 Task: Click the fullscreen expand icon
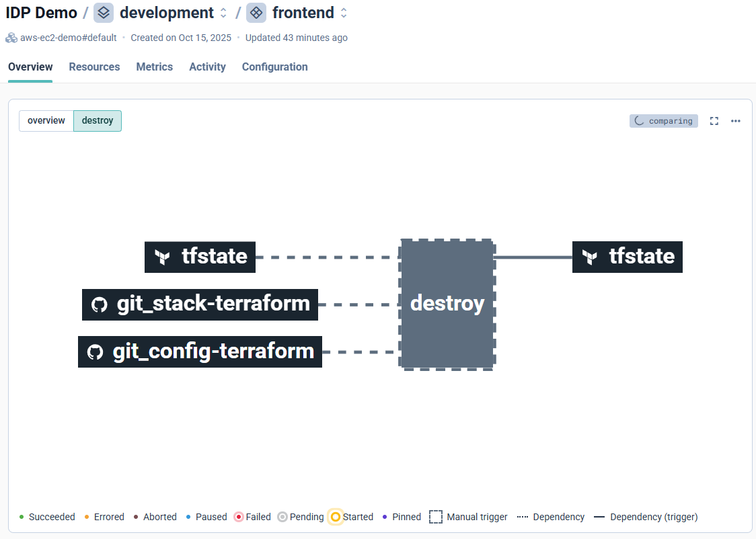[714, 121]
